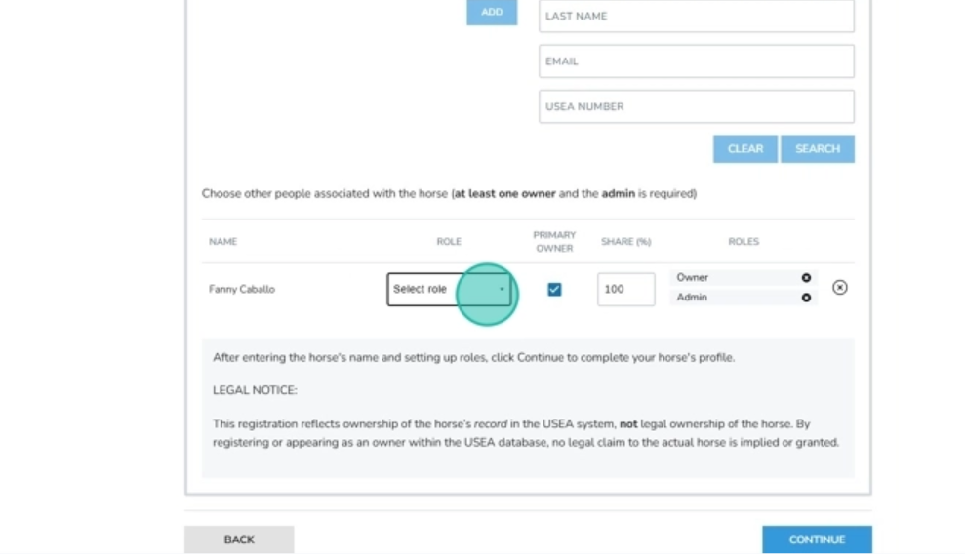Click the PRIMARY OWNER column header
Screen dimensions: 965x560
coord(554,242)
